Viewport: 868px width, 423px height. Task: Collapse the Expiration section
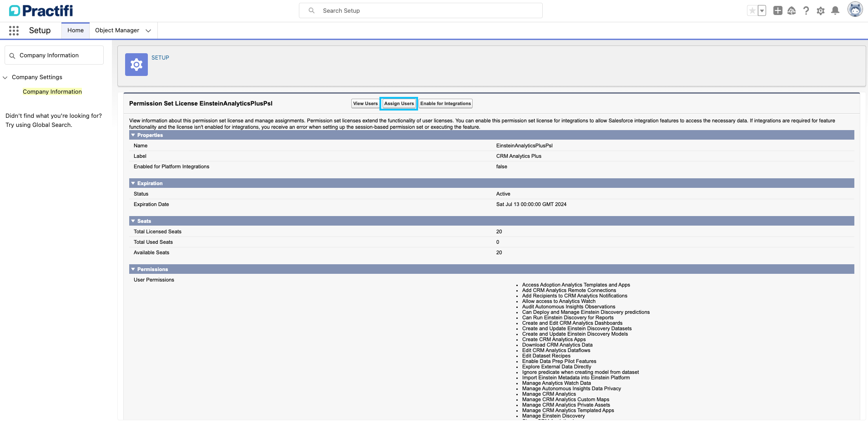(133, 183)
